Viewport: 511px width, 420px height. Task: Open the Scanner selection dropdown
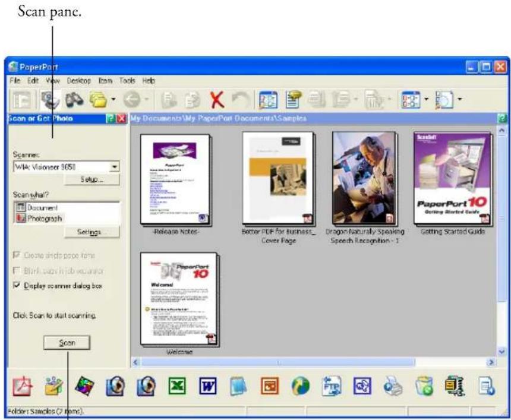[114, 167]
